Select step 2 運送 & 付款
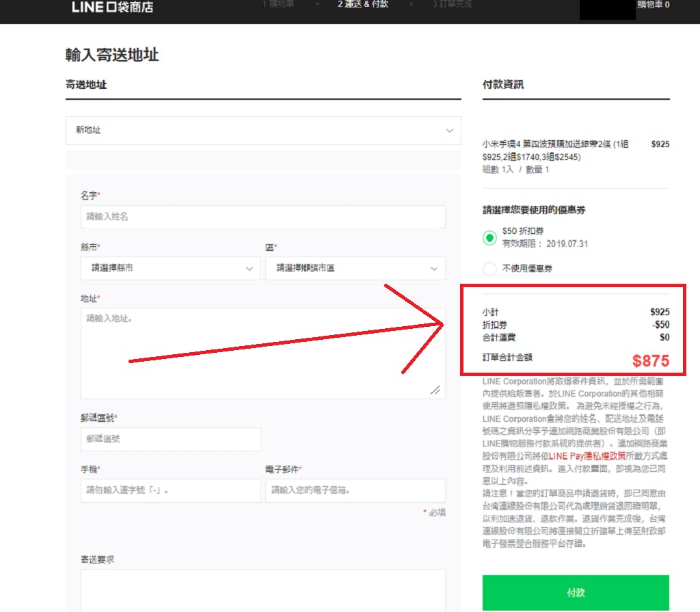The image size is (700, 612). 362,4
